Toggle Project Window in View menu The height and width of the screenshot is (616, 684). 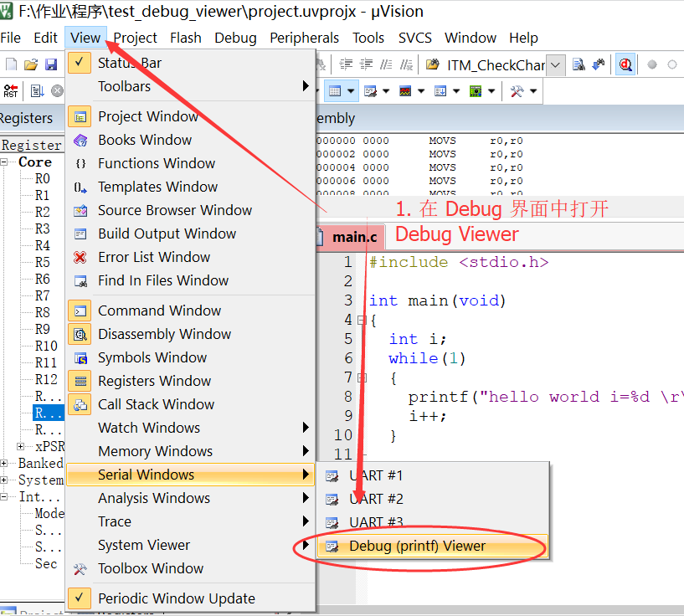point(191,116)
